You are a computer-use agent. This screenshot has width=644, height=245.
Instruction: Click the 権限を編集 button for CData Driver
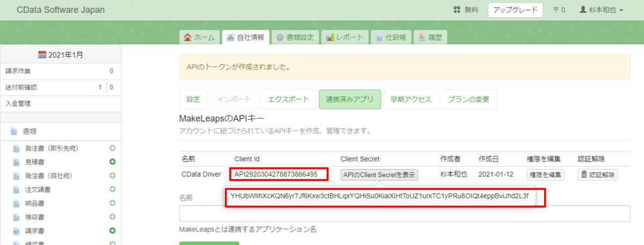pyautogui.click(x=545, y=175)
